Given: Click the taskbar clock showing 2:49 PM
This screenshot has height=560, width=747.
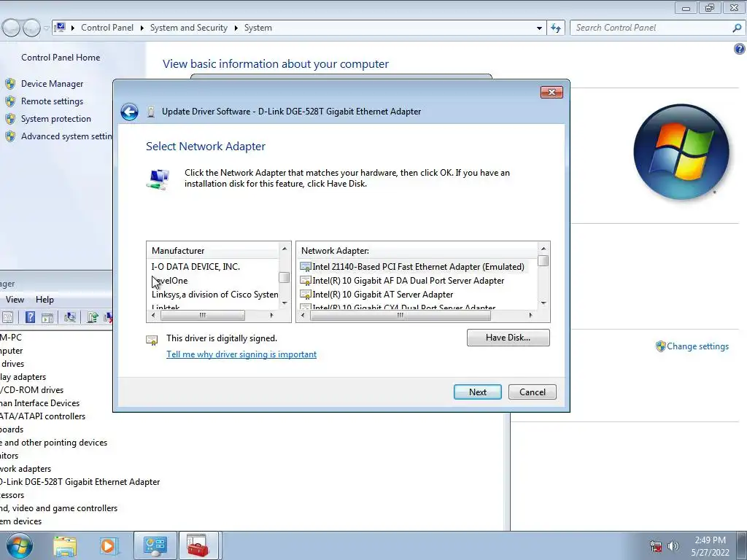Looking at the screenshot, I should point(711,546).
